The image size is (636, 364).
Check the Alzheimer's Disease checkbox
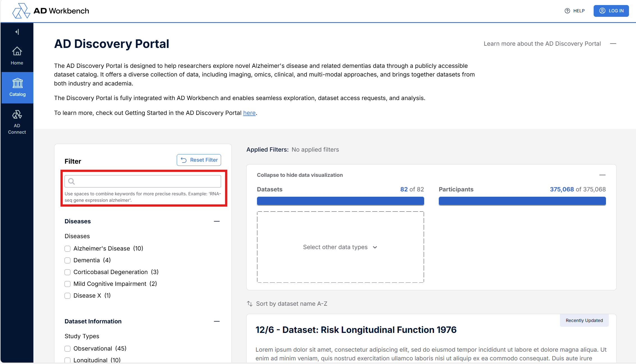pyautogui.click(x=68, y=249)
